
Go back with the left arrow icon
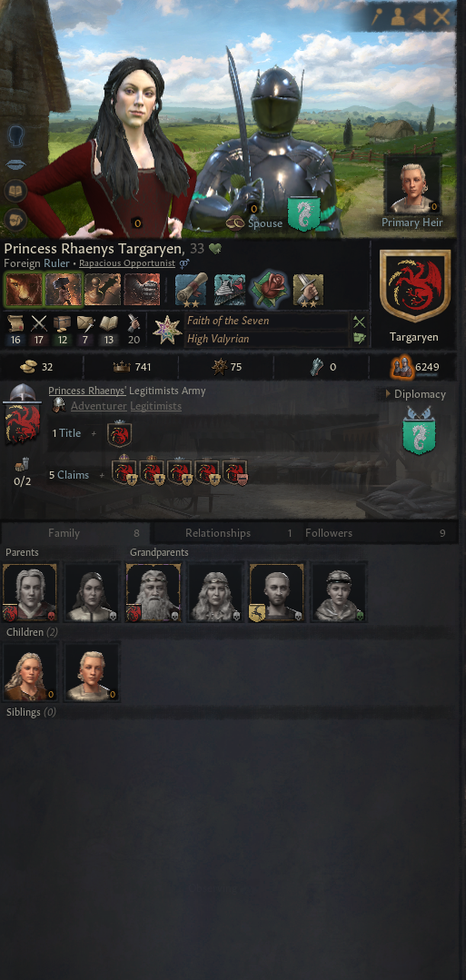419,17
